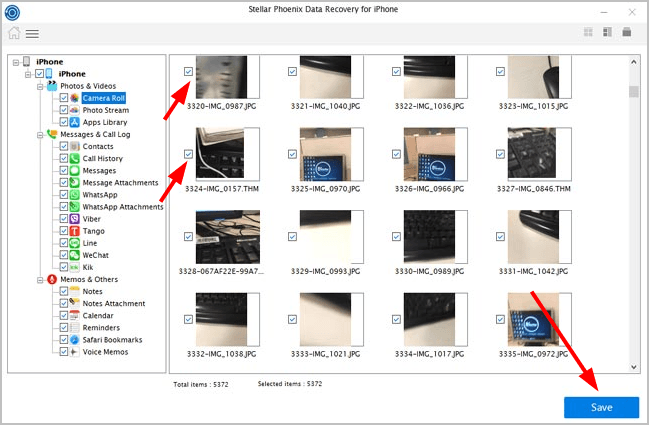Open the Photos & Videos category

[88, 86]
